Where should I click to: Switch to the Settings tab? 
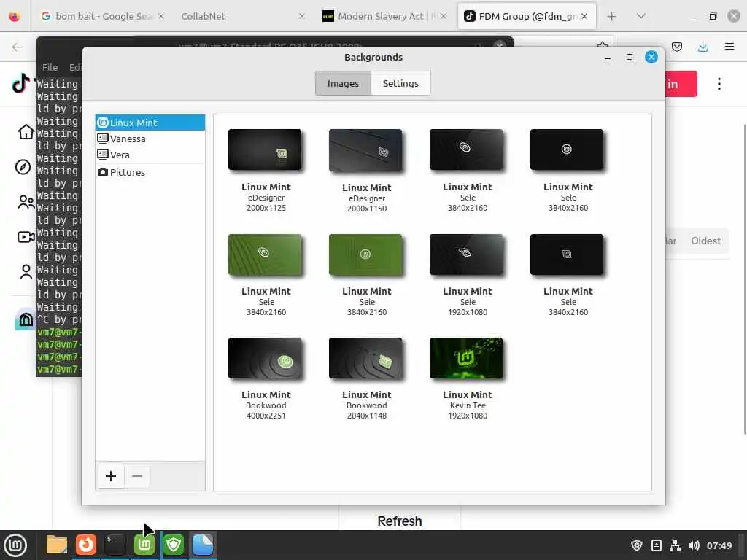tap(400, 83)
